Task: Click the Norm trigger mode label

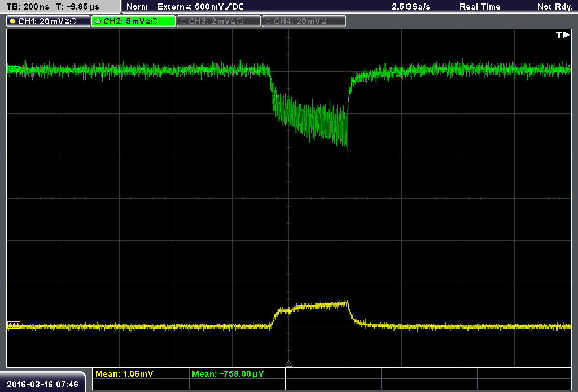Action: pyautogui.click(x=137, y=7)
